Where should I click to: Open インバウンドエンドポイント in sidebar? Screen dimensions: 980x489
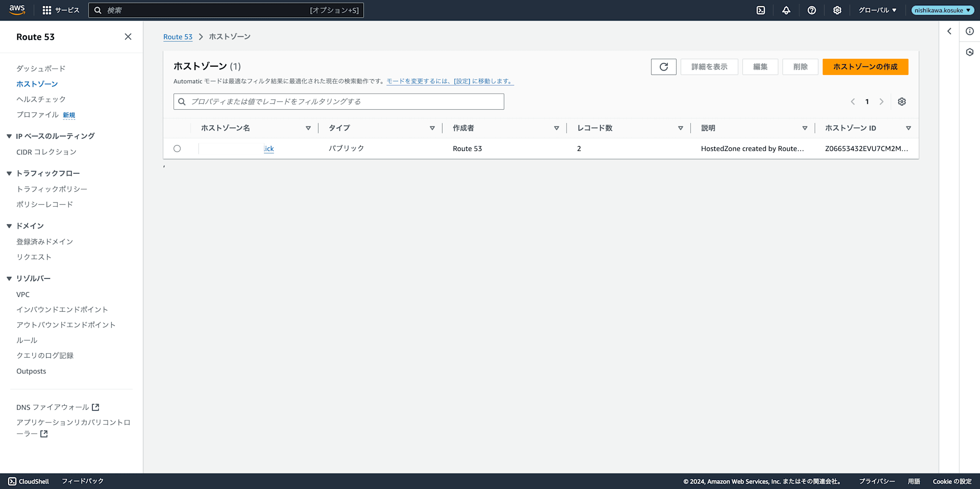pos(62,309)
